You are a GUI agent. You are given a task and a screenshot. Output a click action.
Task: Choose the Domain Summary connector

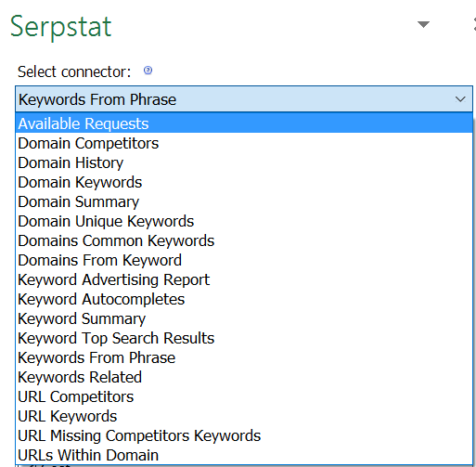point(244,201)
